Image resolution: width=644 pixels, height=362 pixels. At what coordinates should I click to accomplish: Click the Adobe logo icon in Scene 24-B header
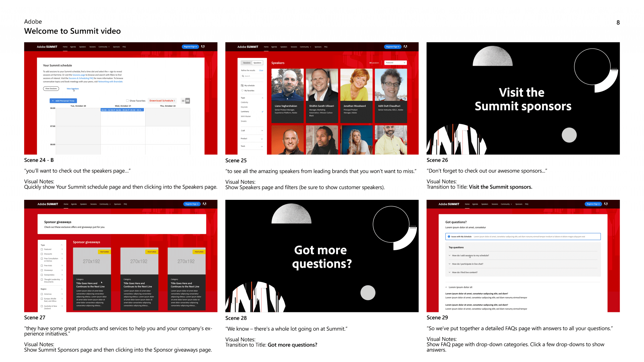(203, 47)
